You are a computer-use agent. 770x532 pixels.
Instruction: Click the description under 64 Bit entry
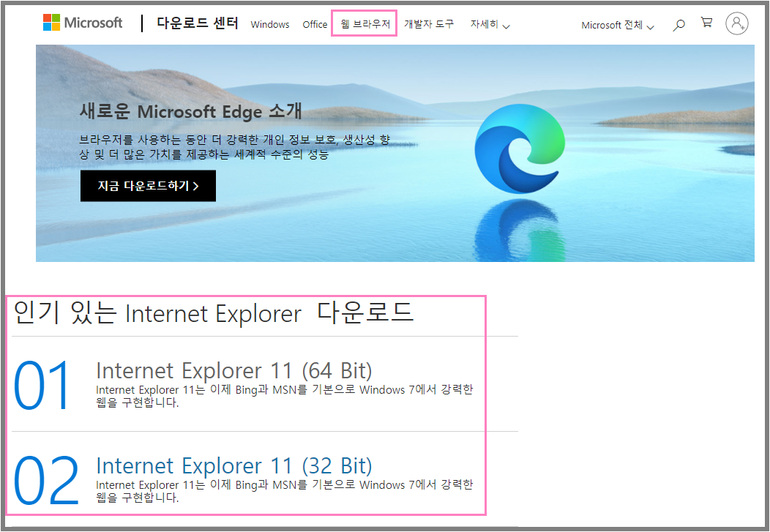click(x=284, y=396)
